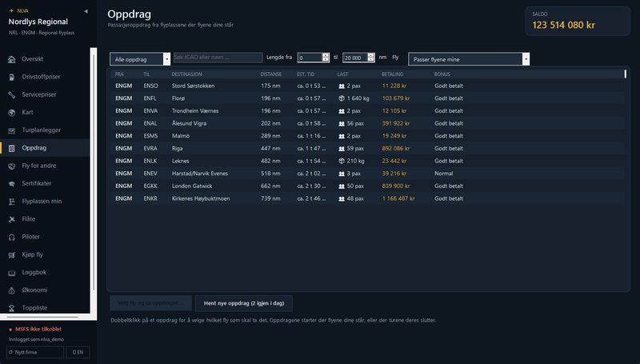Decrease the max length 20 000 value
This screenshot has width=640, height=364.
pos(370,59)
